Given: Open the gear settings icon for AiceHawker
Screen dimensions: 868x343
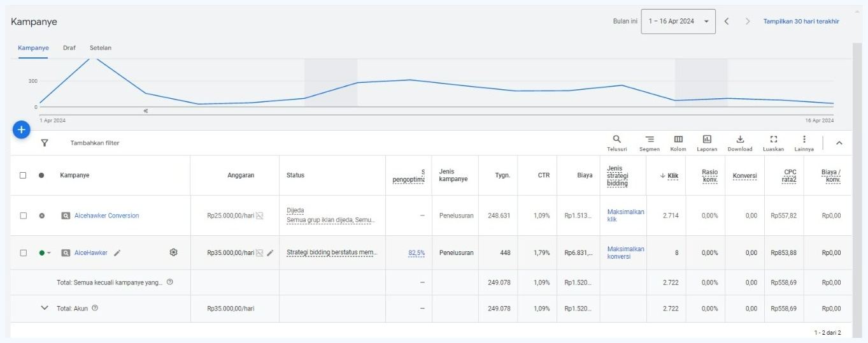Looking at the screenshot, I should (x=173, y=252).
